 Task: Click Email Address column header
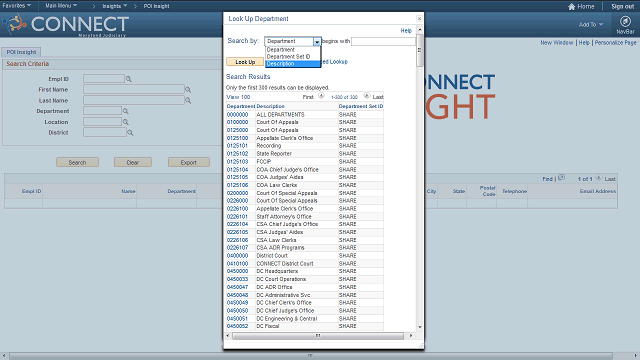point(598,191)
